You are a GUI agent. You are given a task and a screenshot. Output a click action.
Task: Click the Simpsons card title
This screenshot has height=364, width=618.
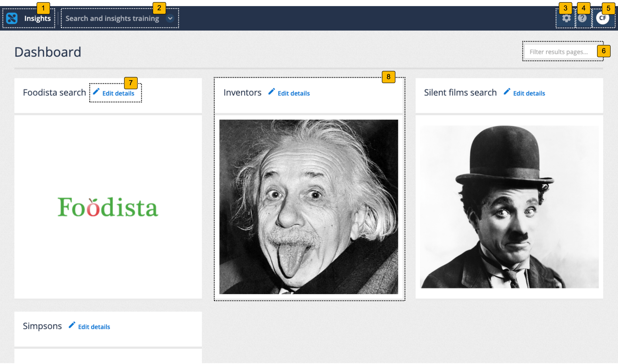click(x=42, y=326)
